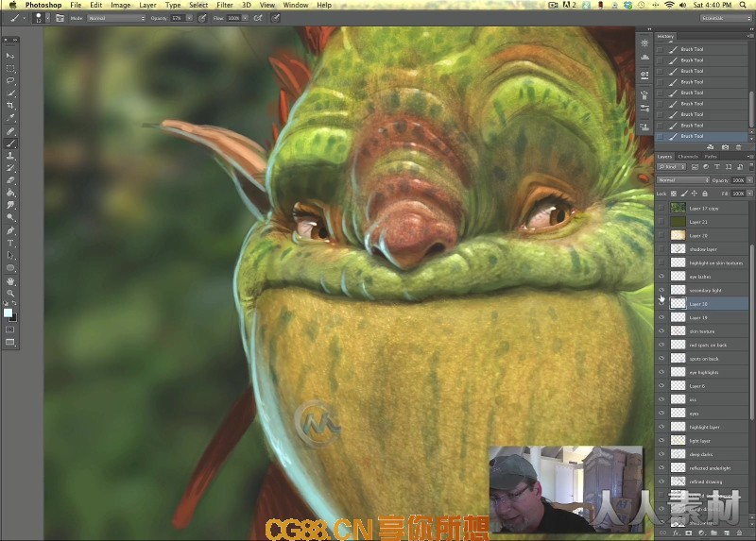Select the Zoom tool

[x=10, y=293]
